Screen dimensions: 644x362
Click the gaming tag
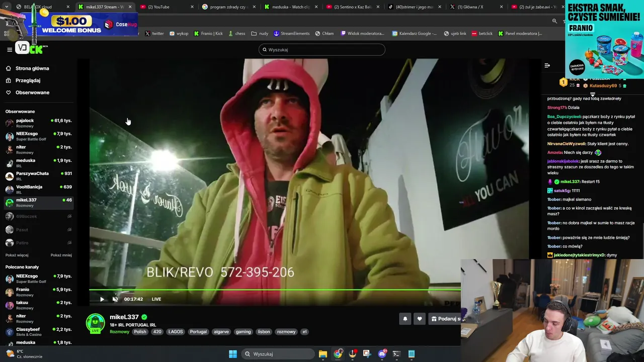pyautogui.click(x=244, y=332)
